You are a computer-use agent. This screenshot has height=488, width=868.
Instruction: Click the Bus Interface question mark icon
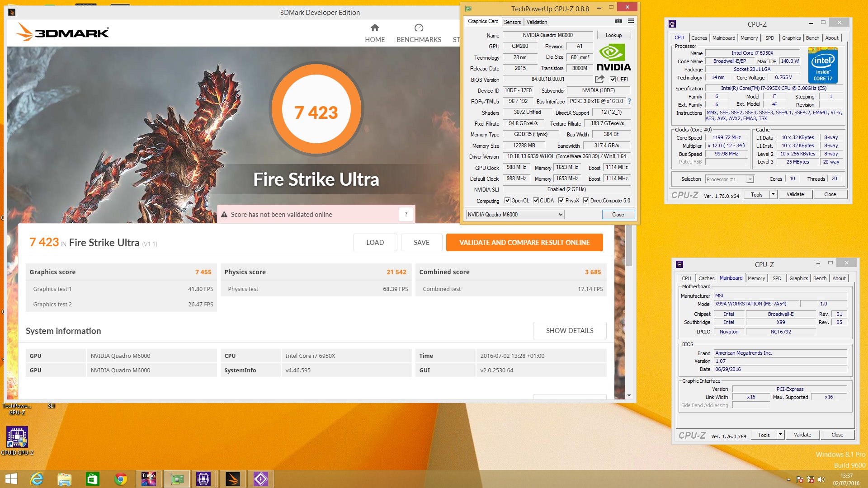click(x=629, y=101)
